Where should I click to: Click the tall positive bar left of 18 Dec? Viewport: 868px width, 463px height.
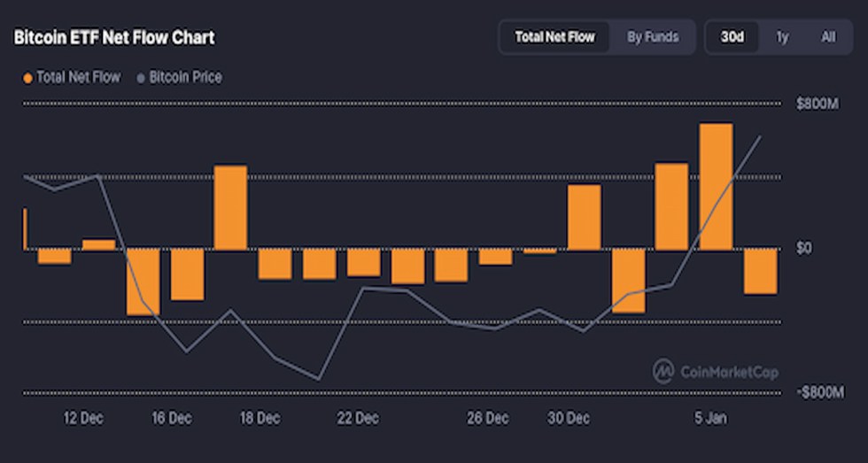(x=230, y=207)
